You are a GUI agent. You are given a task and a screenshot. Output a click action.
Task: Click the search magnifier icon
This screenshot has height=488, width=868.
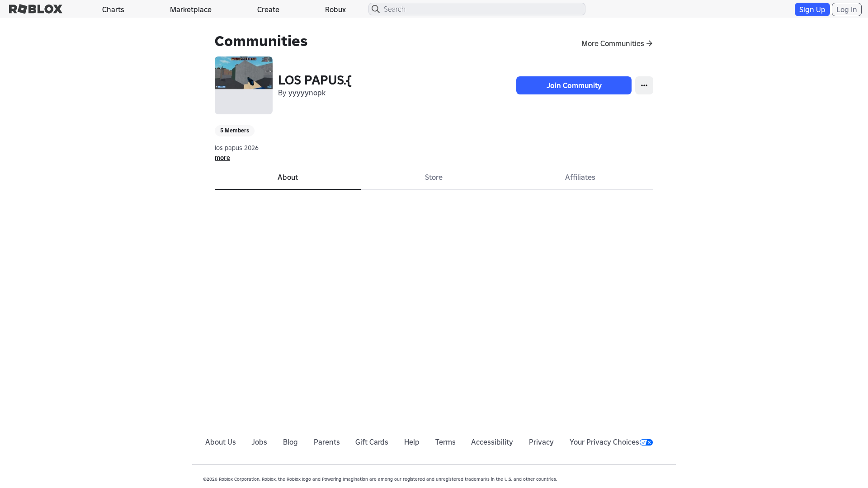(376, 9)
